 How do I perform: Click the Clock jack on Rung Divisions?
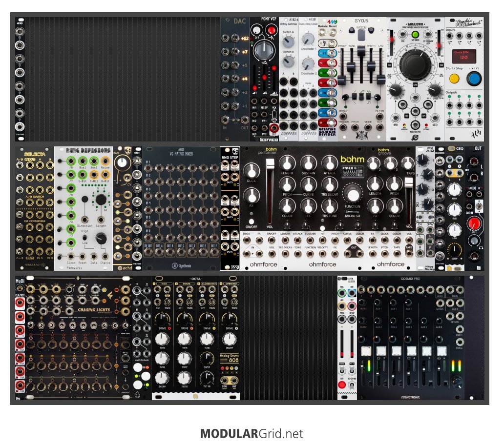71,256
